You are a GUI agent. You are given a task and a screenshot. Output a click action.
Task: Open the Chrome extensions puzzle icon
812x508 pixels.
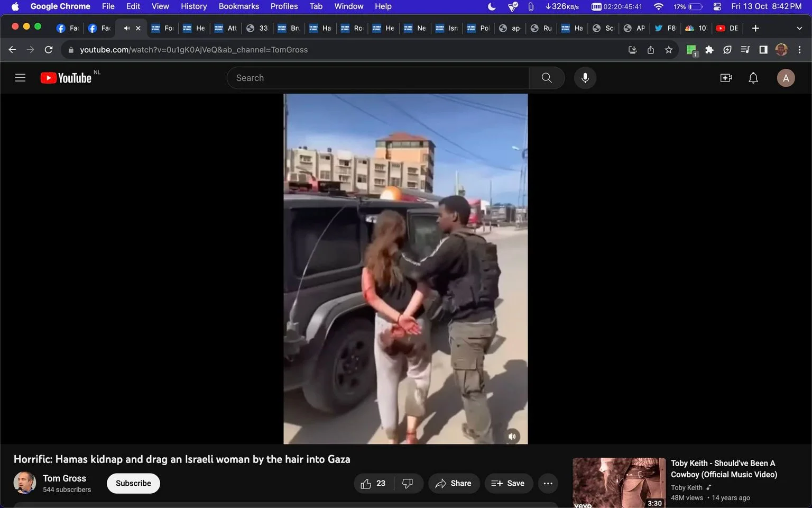point(709,50)
